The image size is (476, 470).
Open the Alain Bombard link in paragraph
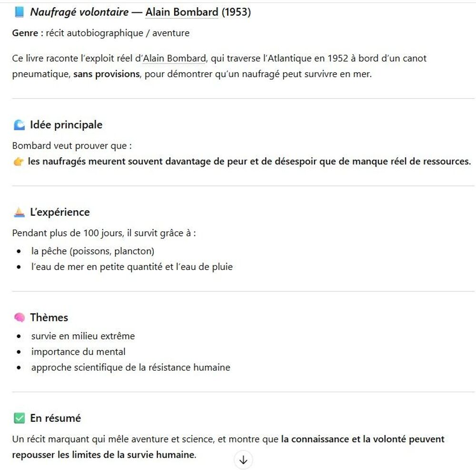tap(174, 58)
